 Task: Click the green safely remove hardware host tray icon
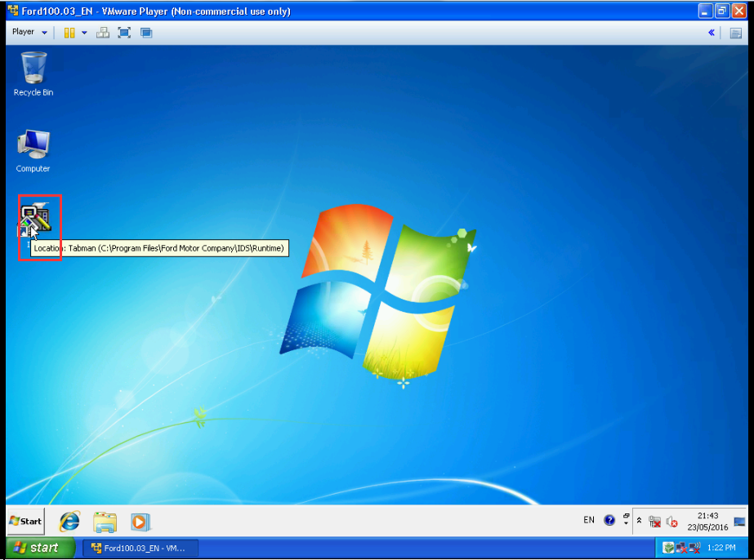668,548
